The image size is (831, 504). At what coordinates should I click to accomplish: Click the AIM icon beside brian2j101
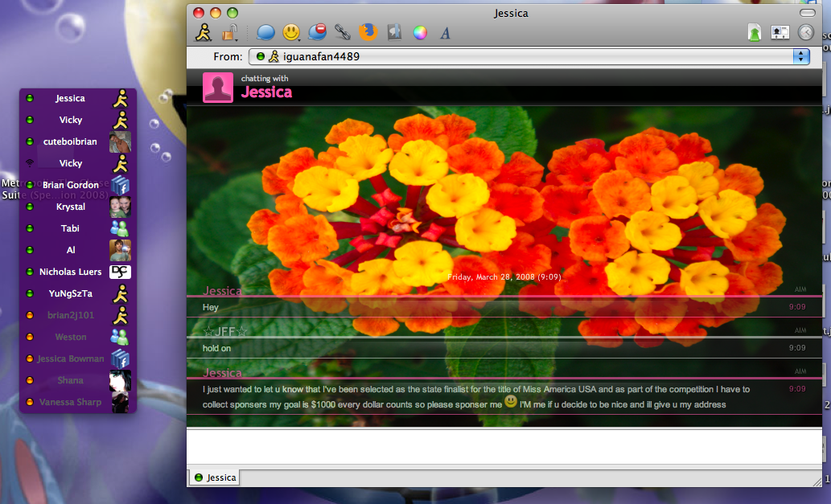(x=121, y=316)
